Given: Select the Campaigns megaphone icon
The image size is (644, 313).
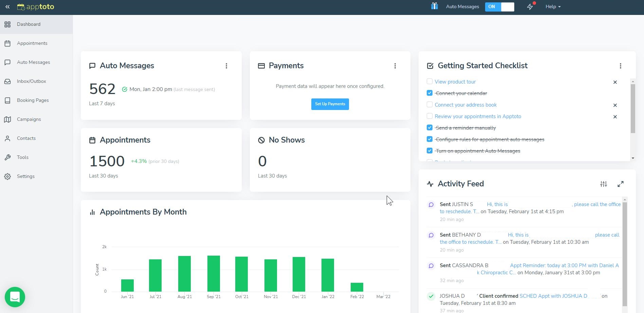Looking at the screenshot, I should (8, 119).
